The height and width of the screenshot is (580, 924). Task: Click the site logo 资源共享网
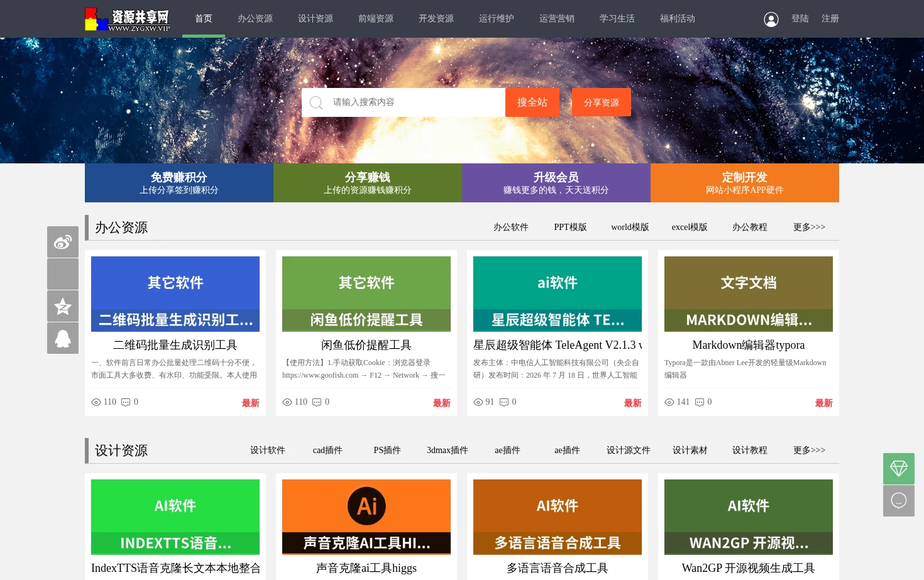(128, 19)
